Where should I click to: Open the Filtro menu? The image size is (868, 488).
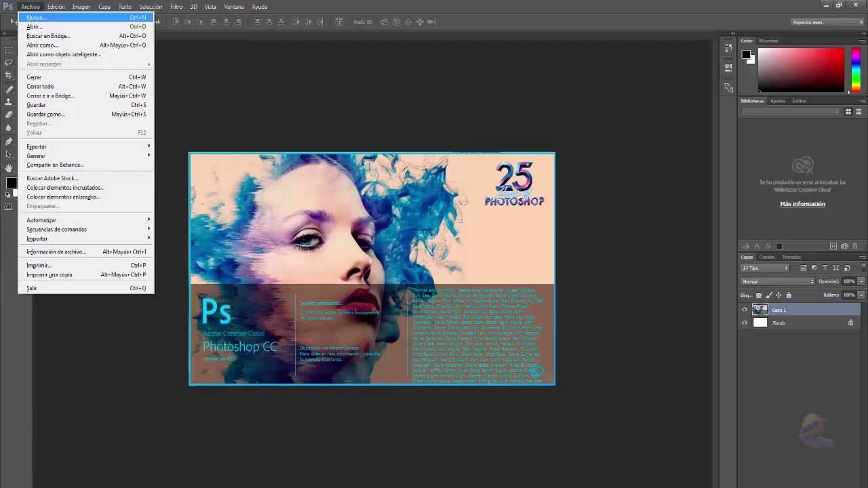(x=176, y=7)
